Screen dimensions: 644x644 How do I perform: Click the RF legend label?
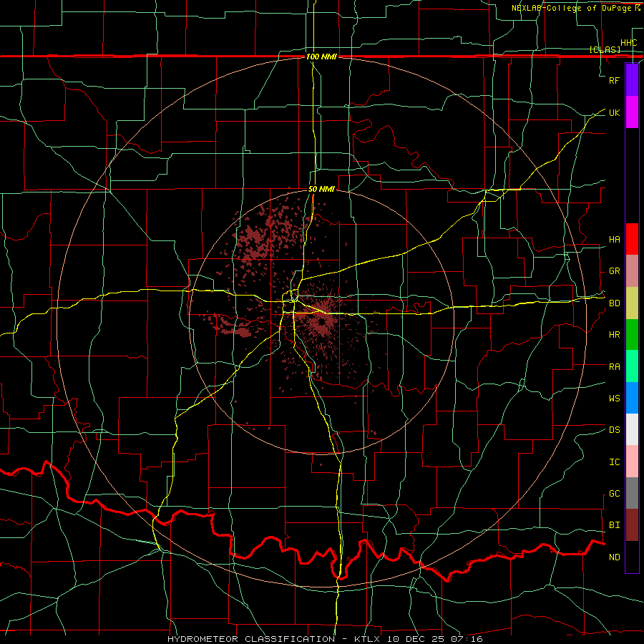pyautogui.click(x=614, y=80)
